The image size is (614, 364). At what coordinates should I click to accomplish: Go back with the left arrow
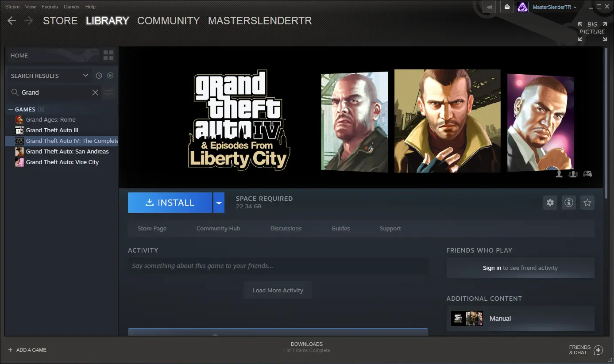pyautogui.click(x=12, y=21)
